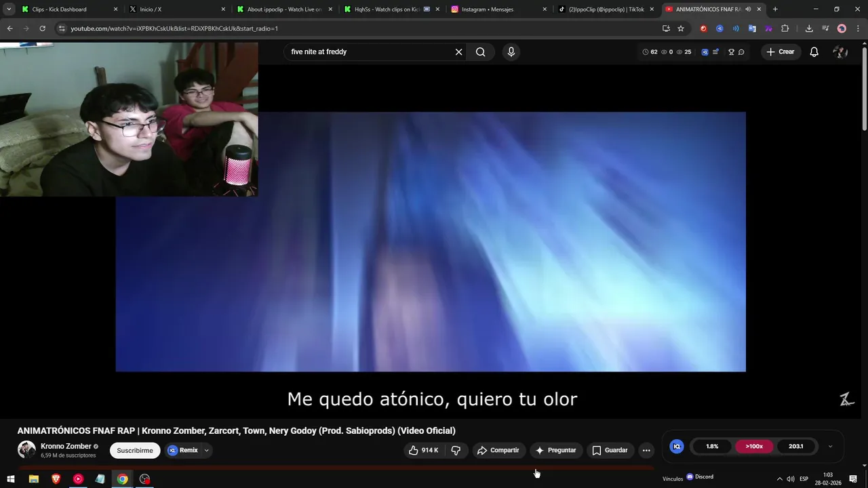868x488 pixels.
Task: Clear the YouTube search box text
Action: click(458, 52)
